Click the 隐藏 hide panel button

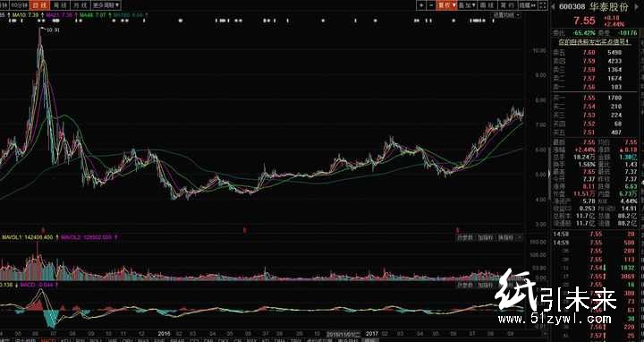pyautogui.click(x=528, y=5)
